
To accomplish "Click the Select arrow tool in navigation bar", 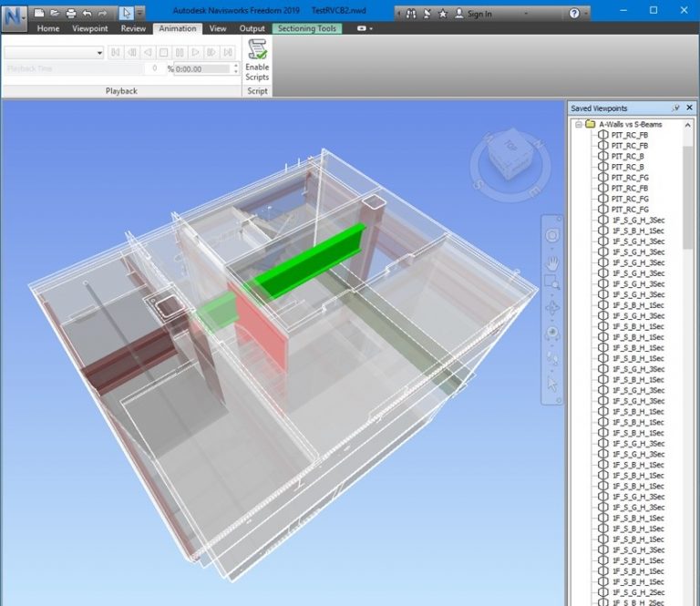I will tap(552, 384).
